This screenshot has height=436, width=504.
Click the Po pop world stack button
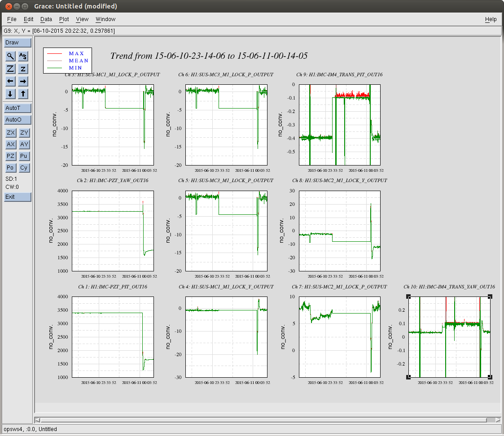pos(11,168)
